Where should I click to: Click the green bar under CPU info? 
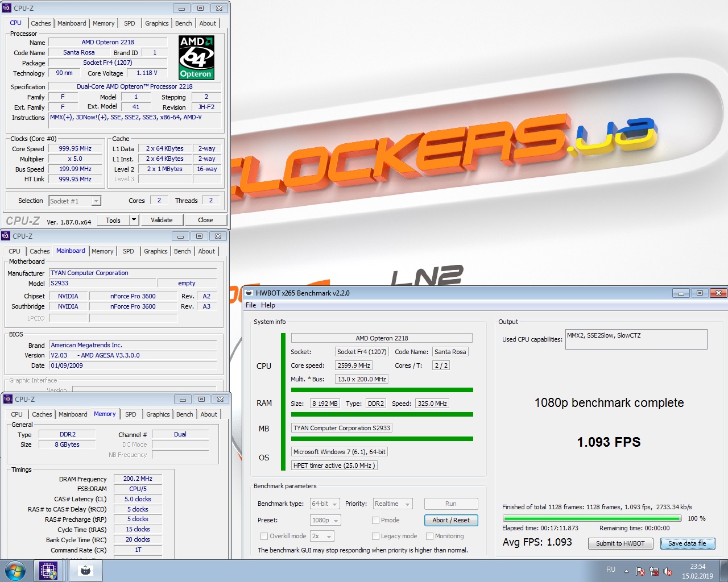coord(382,390)
